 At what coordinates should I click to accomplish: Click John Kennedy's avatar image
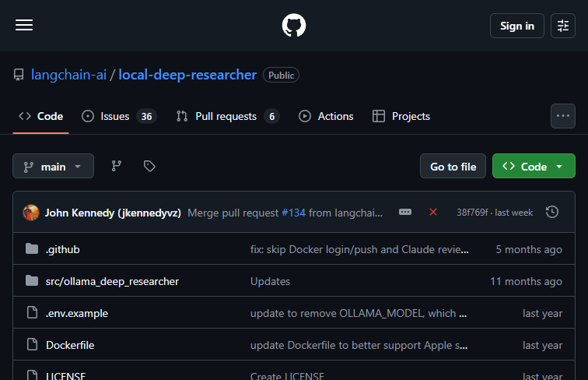tap(31, 213)
